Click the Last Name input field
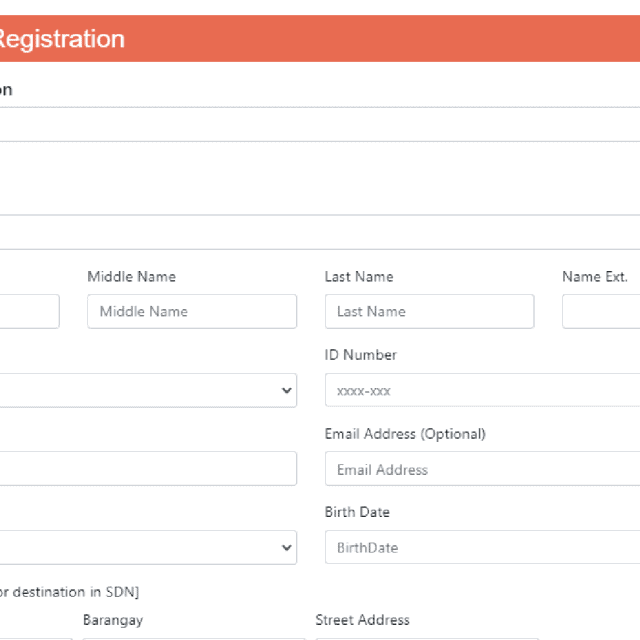This screenshot has height=640, width=640. (x=429, y=311)
